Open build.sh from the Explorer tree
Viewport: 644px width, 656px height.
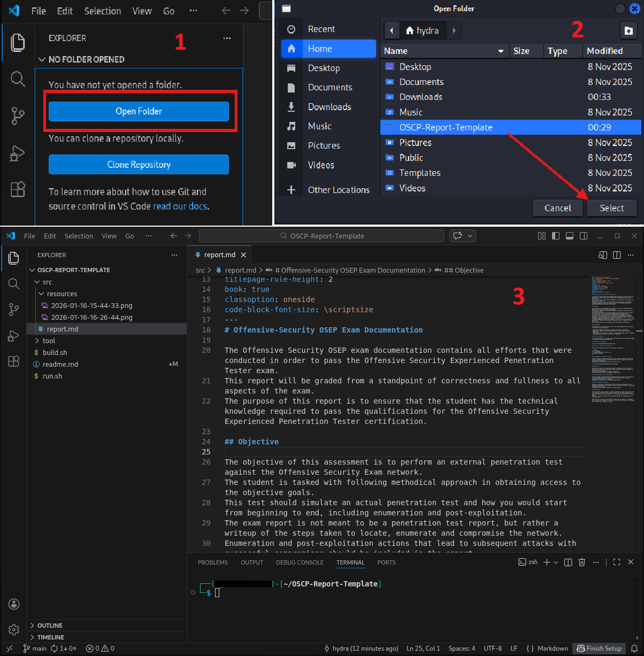107,352
